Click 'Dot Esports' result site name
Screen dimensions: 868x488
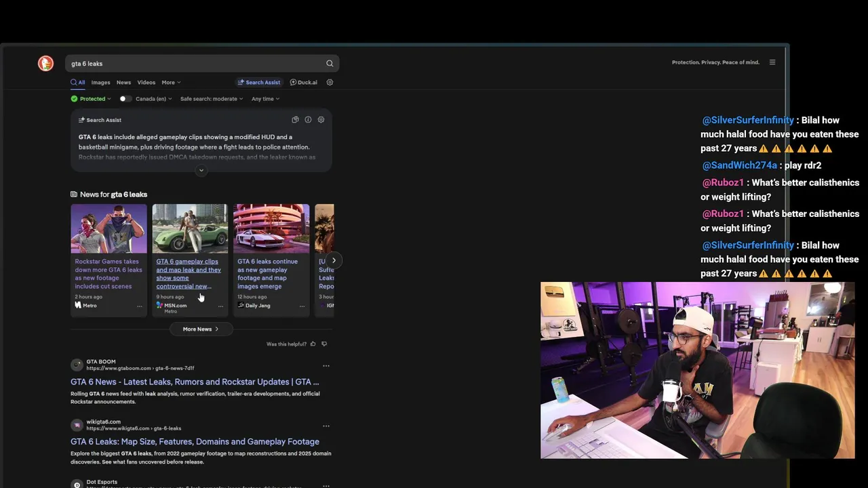pos(102,482)
